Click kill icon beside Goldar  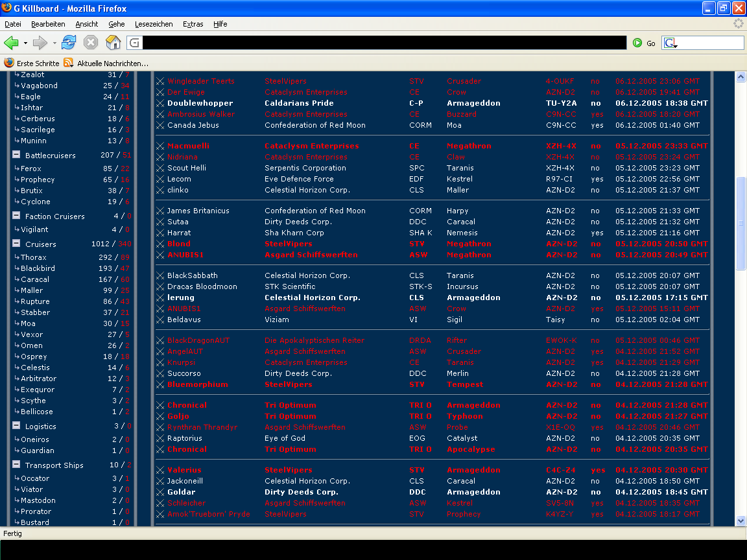pos(160,492)
